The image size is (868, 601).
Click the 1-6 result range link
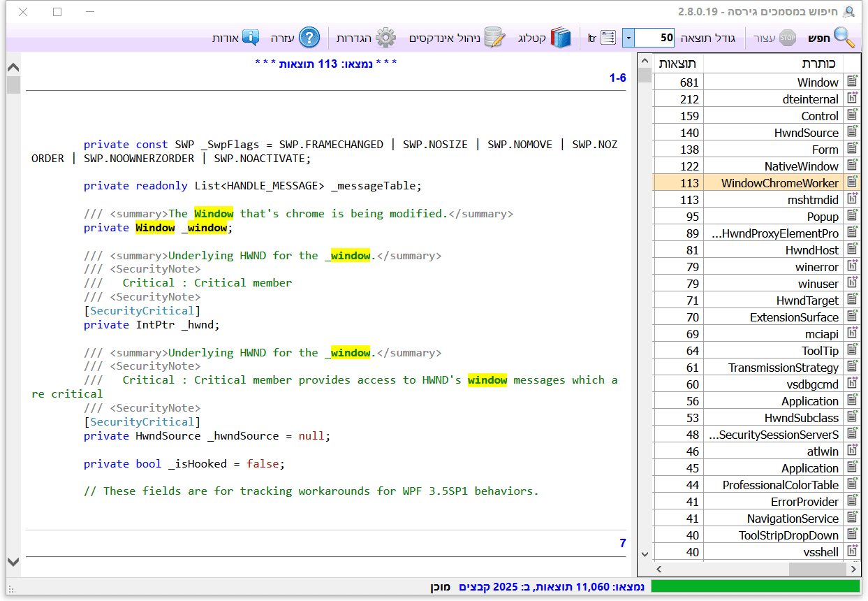click(617, 78)
